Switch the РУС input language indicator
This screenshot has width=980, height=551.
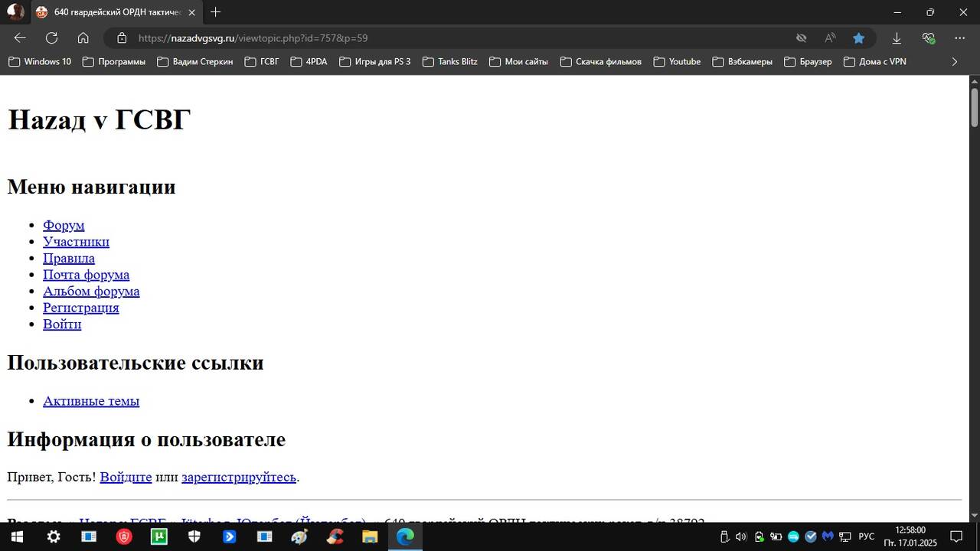[x=867, y=536]
